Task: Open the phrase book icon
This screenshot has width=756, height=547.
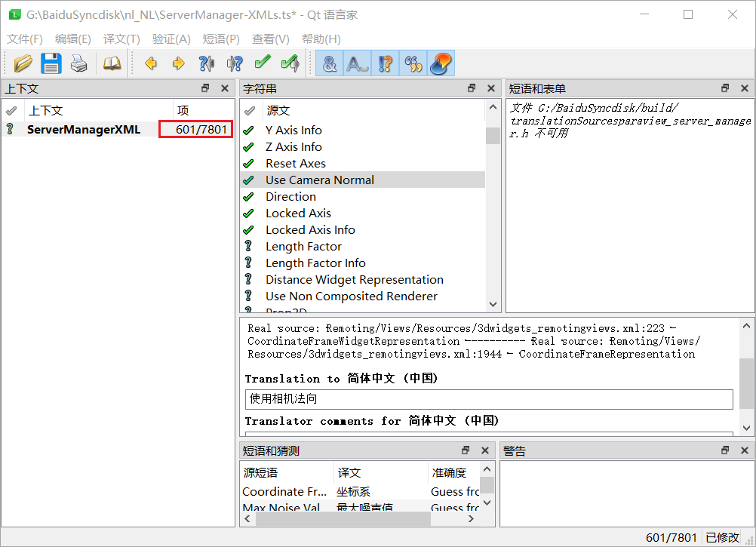Action: pyautogui.click(x=112, y=63)
